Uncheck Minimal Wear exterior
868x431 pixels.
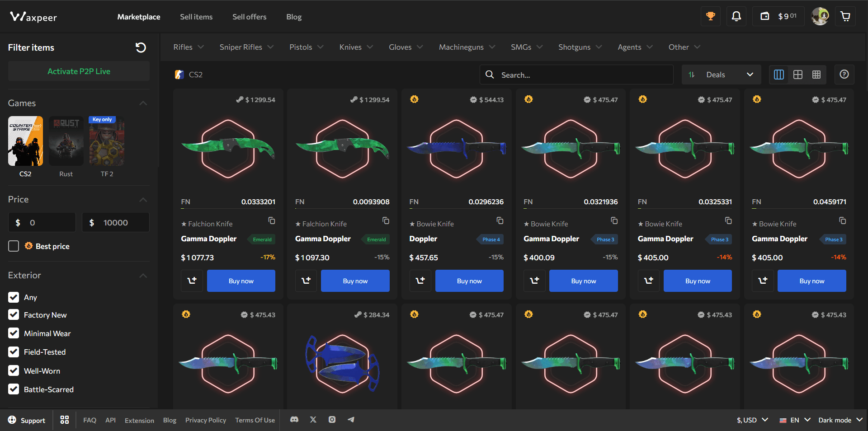click(14, 333)
